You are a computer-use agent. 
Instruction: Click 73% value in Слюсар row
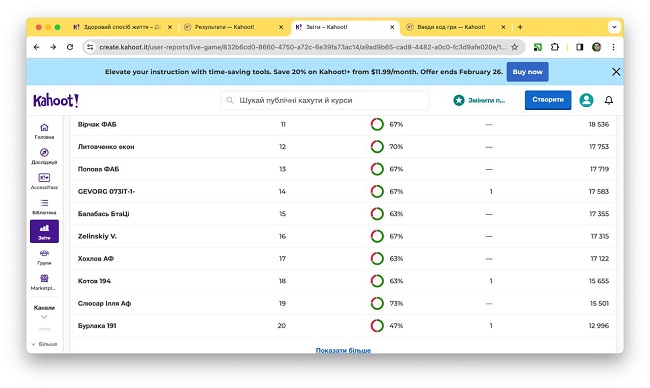(x=396, y=303)
